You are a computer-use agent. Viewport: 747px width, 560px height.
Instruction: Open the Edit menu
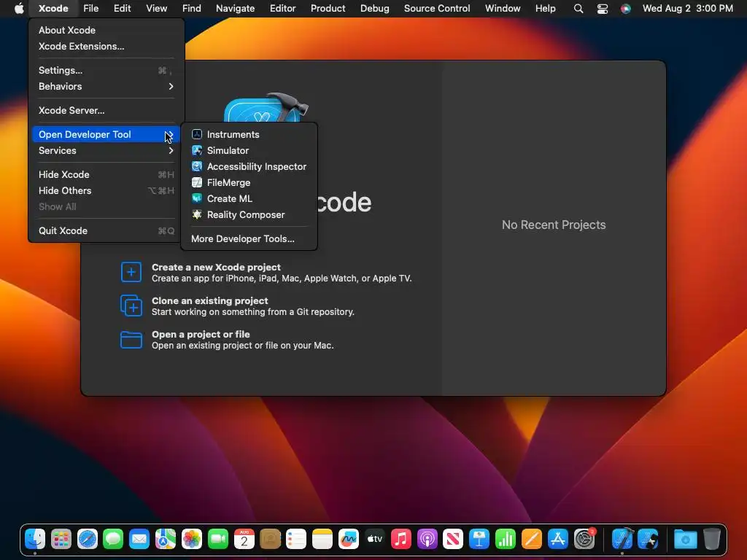(x=122, y=9)
